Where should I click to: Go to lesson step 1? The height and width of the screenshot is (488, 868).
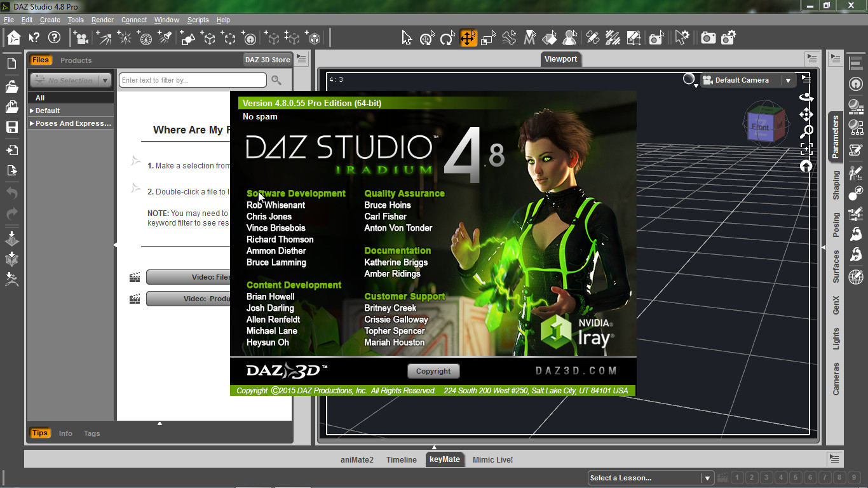[738, 478]
